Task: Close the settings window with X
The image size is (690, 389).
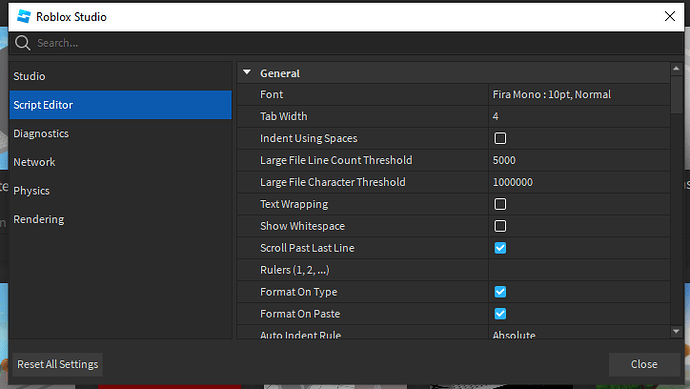Action: tap(670, 16)
